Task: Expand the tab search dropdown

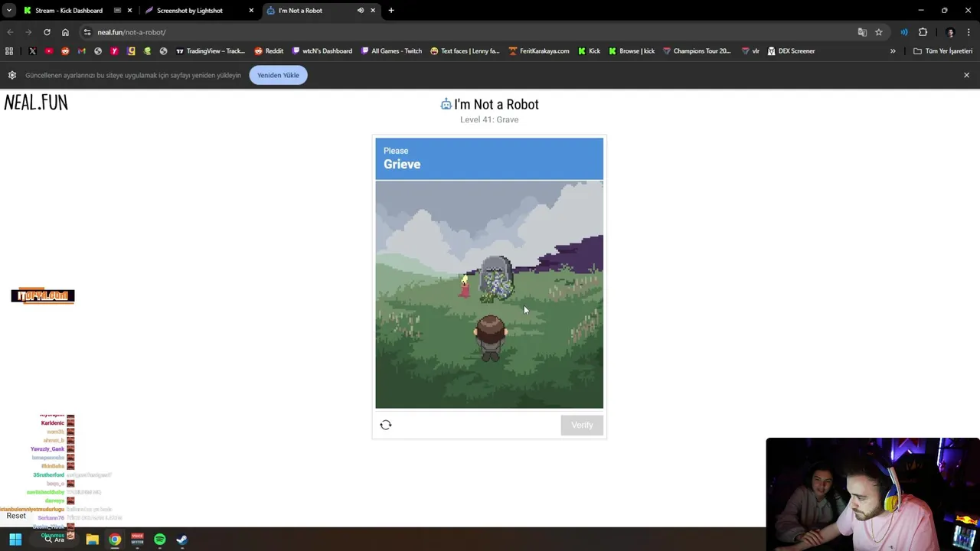Action: 8,11
